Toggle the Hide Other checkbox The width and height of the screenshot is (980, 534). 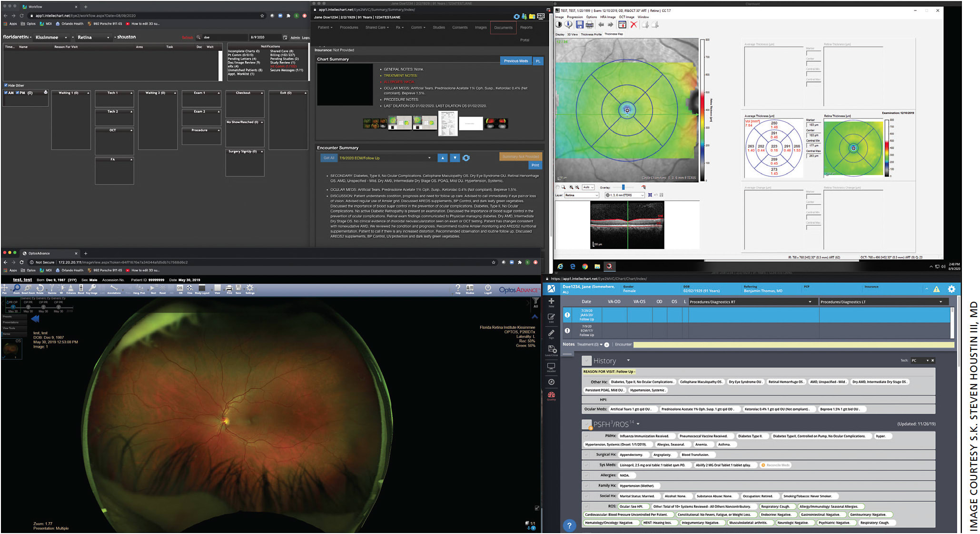pyautogui.click(x=6, y=85)
